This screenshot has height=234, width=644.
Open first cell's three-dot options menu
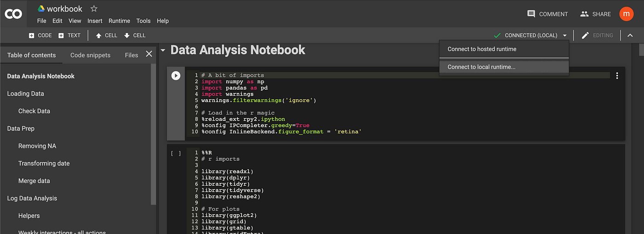[x=617, y=76]
